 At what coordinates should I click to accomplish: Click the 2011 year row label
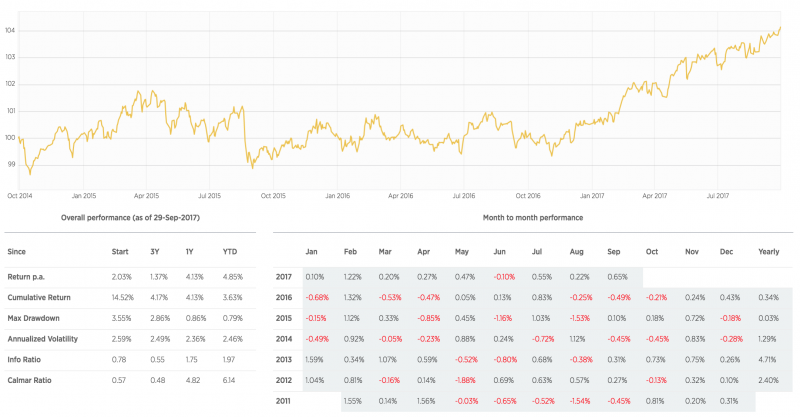282,401
